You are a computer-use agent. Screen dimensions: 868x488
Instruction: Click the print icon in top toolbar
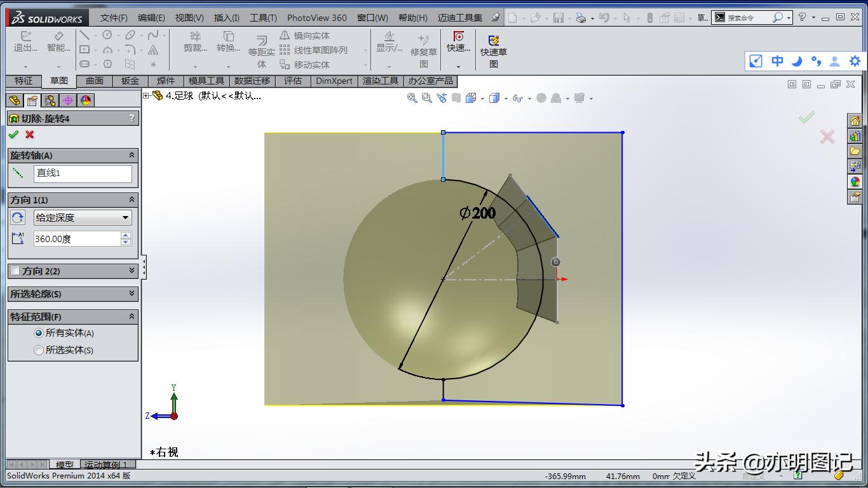[580, 18]
